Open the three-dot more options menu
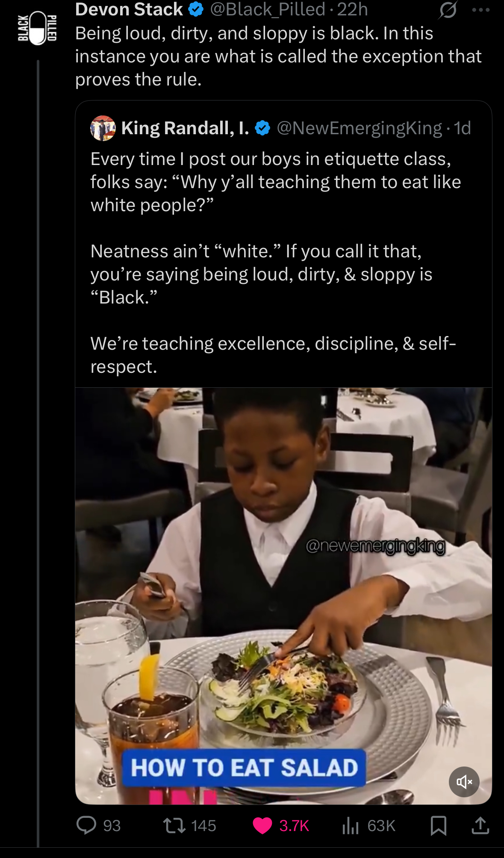The height and width of the screenshot is (858, 504). pos(480,10)
